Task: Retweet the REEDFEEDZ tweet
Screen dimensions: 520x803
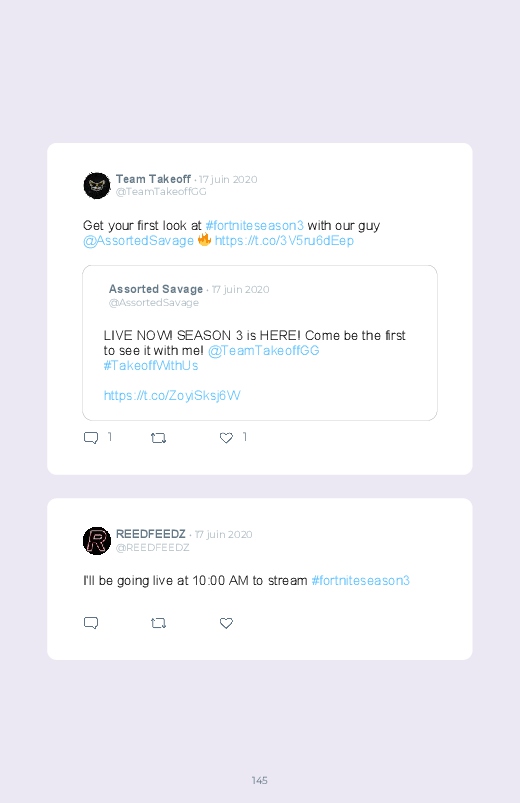Action: pos(158,623)
